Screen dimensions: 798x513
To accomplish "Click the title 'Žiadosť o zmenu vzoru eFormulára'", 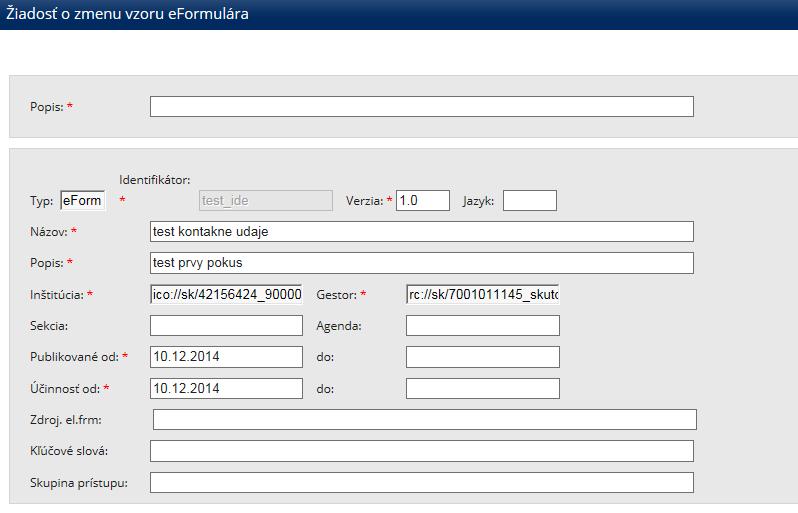I will pyautogui.click(x=127, y=14).
